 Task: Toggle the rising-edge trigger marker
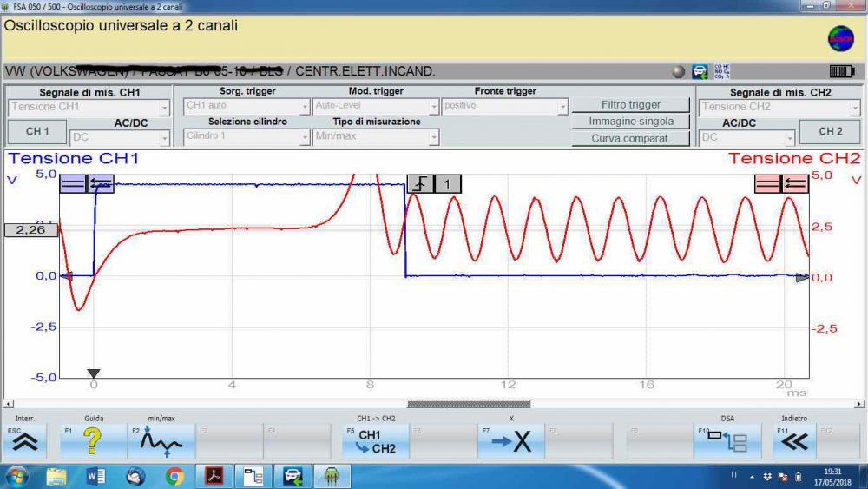(x=421, y=183)
